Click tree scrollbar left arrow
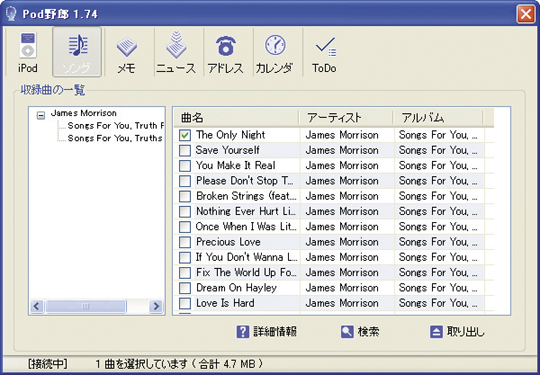Image resolution: width=540 pixels, height=375 pixels. coord(37,306)
